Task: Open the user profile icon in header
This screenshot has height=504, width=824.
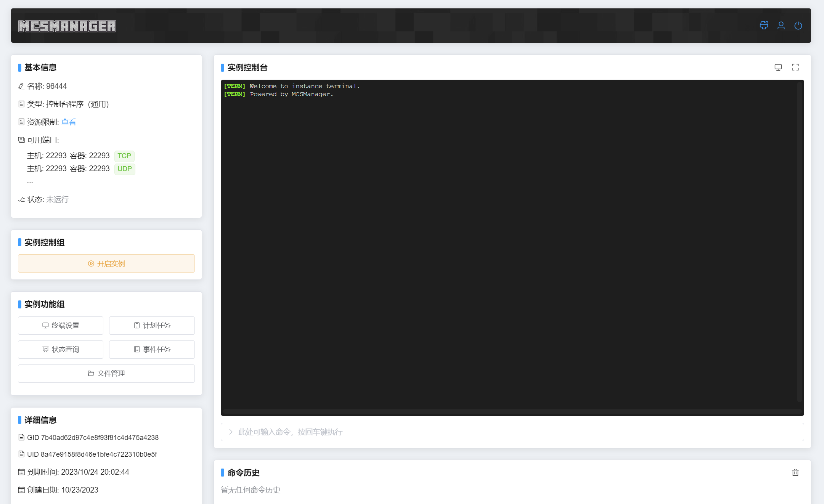Action: coord(781,26)
